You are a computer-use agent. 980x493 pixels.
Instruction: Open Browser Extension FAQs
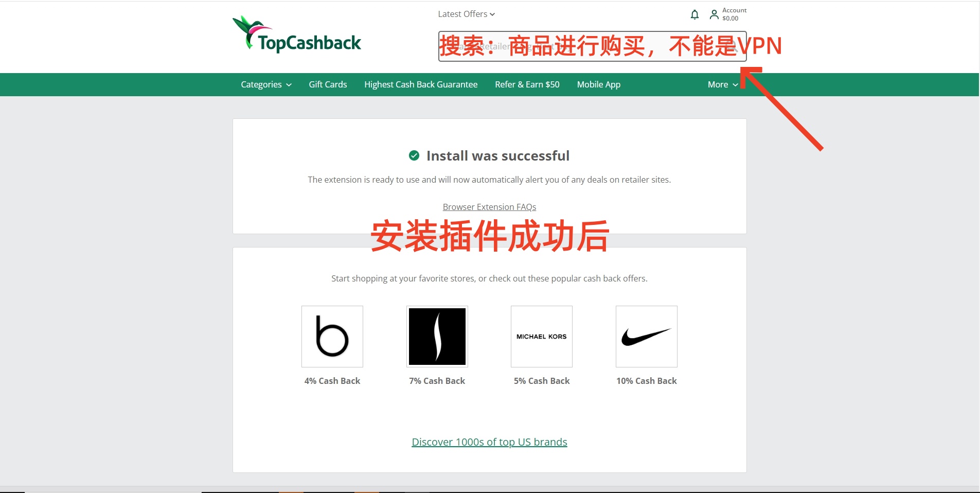[489, 207]
